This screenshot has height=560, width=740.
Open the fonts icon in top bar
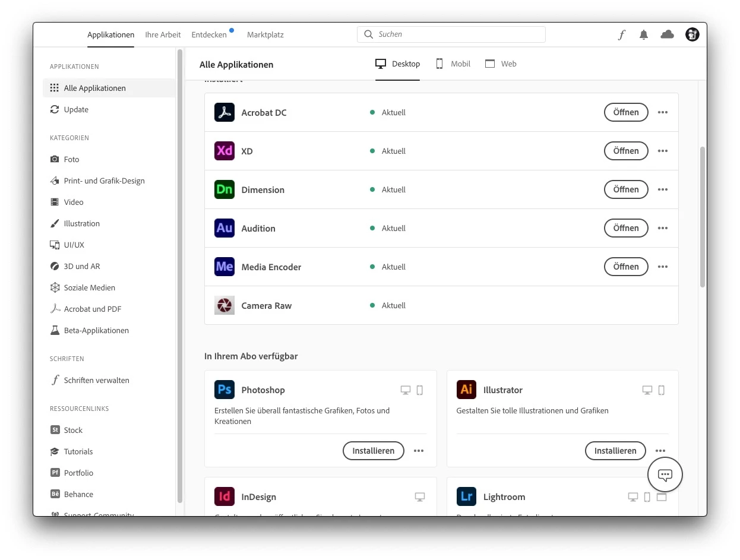point(622,35)
